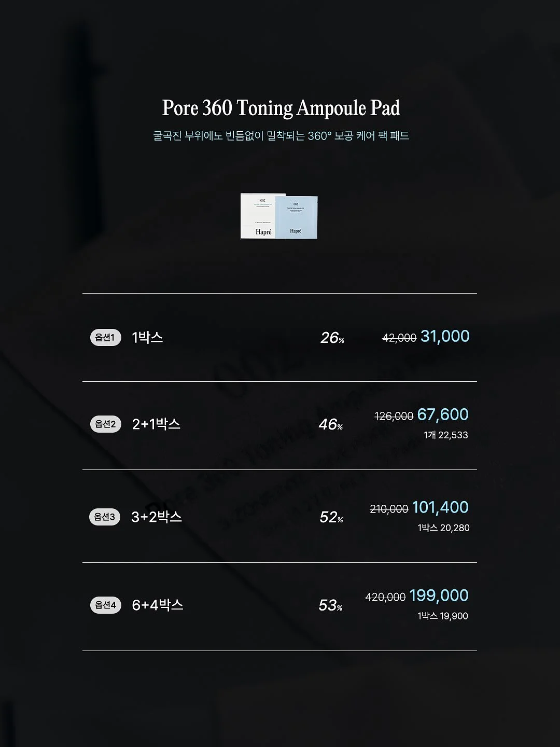
Task: Click the Pore 360 Toning Ampoule Pad title
Action: point(281,108)
